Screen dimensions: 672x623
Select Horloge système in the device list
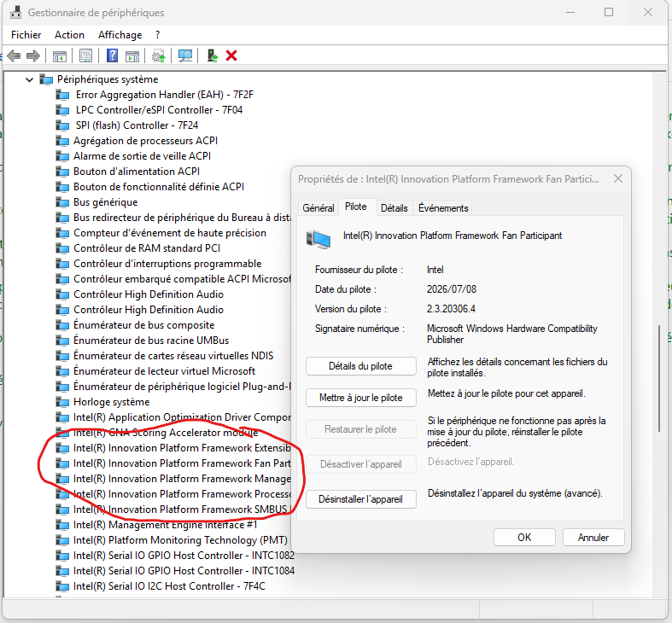pos(111,402)
